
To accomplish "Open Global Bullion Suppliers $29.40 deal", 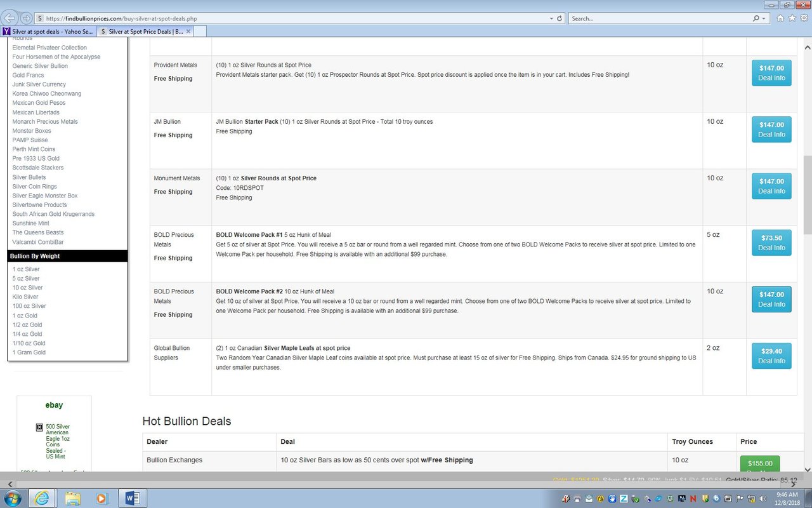I will [x=771, y=356].
